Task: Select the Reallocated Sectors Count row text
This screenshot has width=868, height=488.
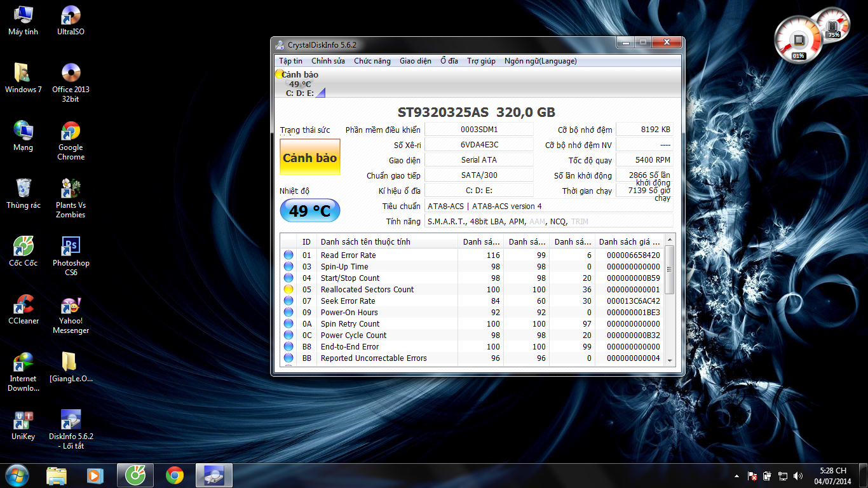Action: pyautogui.click(x=367, y=289)
